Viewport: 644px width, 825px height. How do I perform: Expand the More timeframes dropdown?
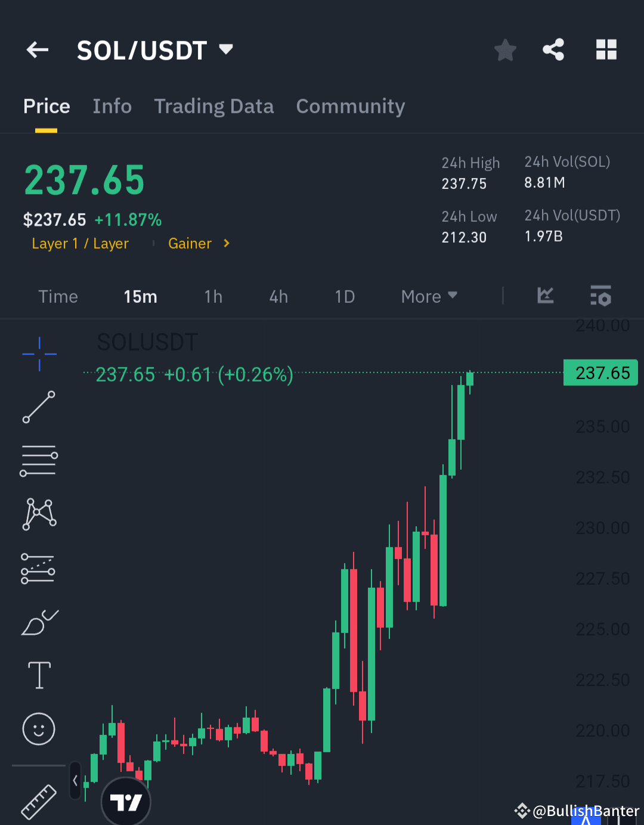(429, 296)
